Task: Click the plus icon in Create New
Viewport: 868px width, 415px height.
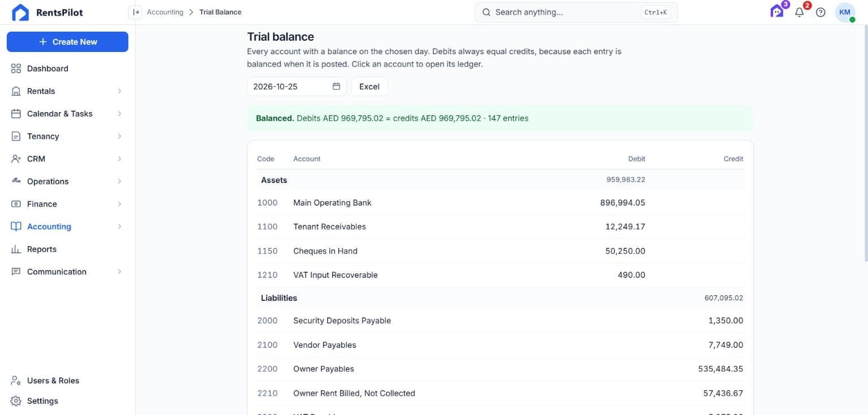Action: (43, 42)
